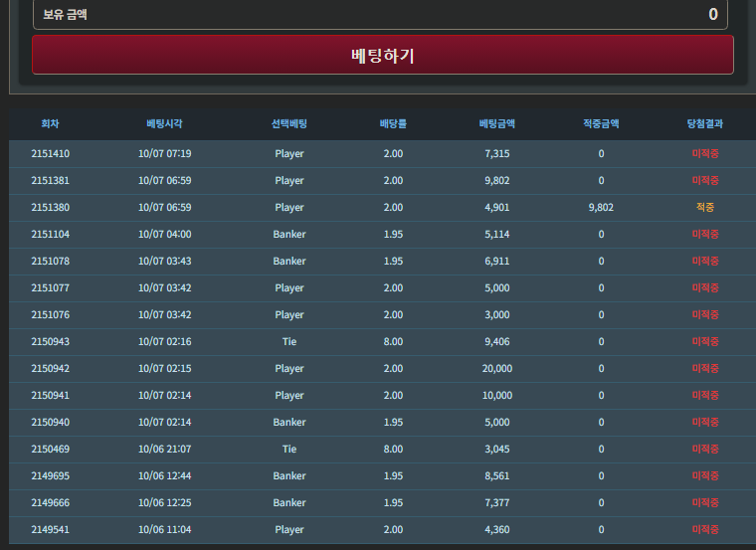Click the 베팅하기 button
This screenshot has width=756, height=550.
[383, 55]
